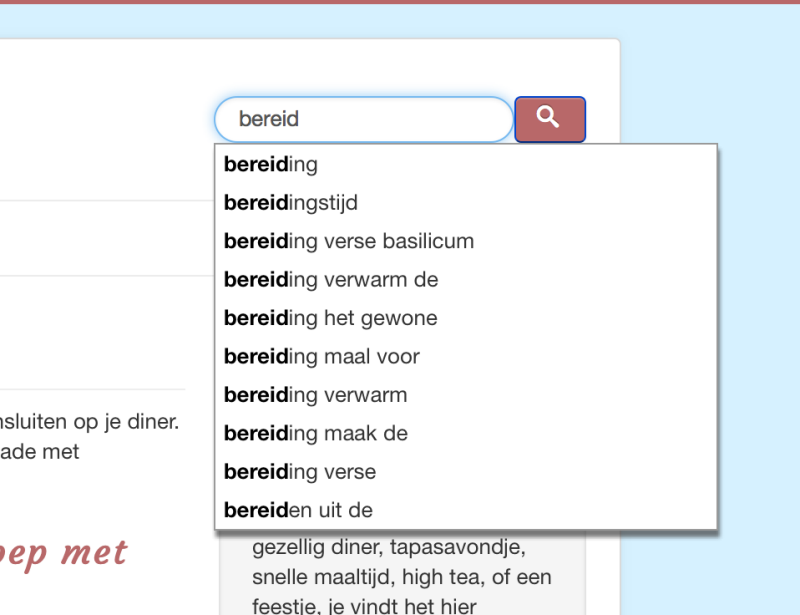Select the 'bereiding verwarm' suggestion
Image resolution: width=800 pixels, height=615 pixels.
pyautogui.click(x=466, y=395)
